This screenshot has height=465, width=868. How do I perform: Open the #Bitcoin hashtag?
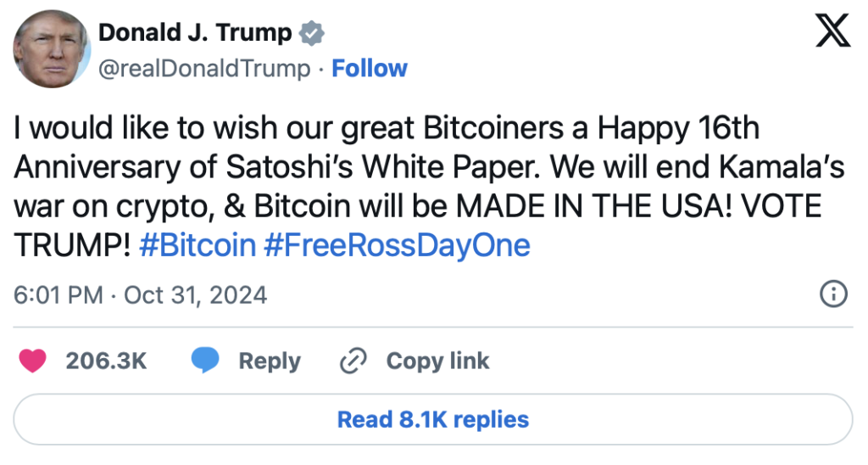[196, 246]
